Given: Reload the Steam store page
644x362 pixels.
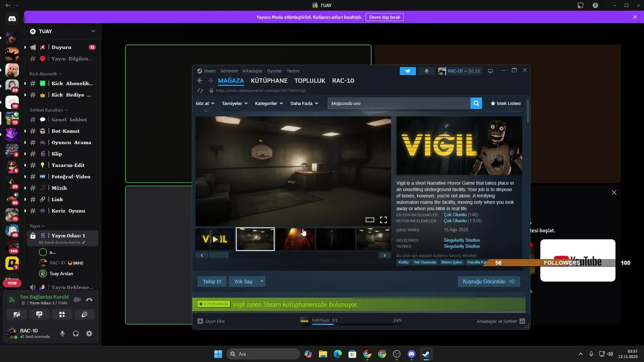Looking at the screenshot, I should pos(200,90).
